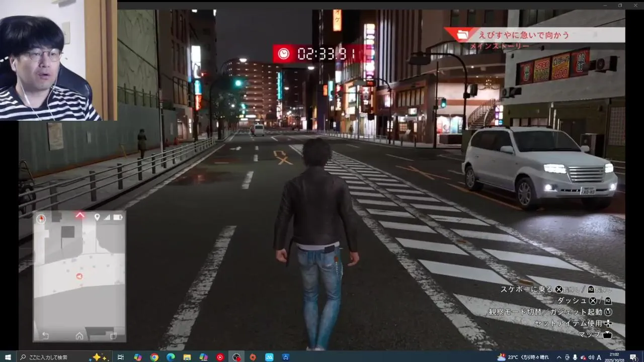Click the microphone tray icon
This screenshot has height=362, width=644.
point(575,357)
